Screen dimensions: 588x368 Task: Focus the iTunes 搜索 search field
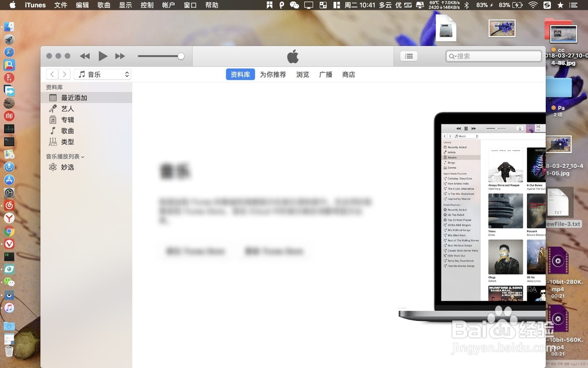coord(493,56)
